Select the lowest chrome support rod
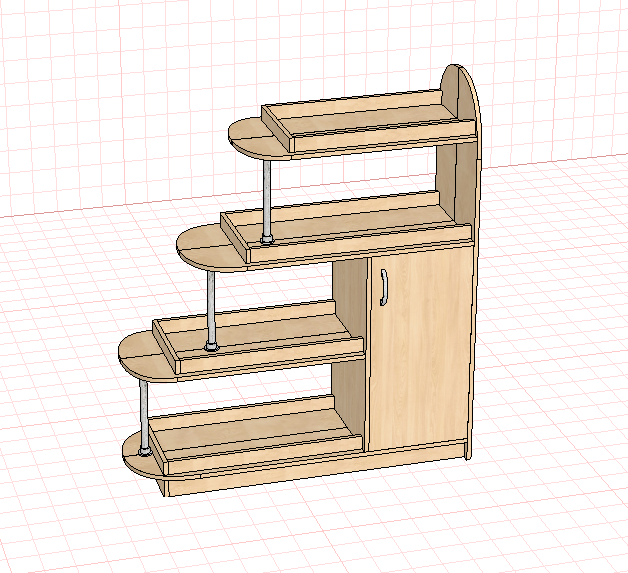This screenshot has width=628, height=573. [x=144, y=418]
